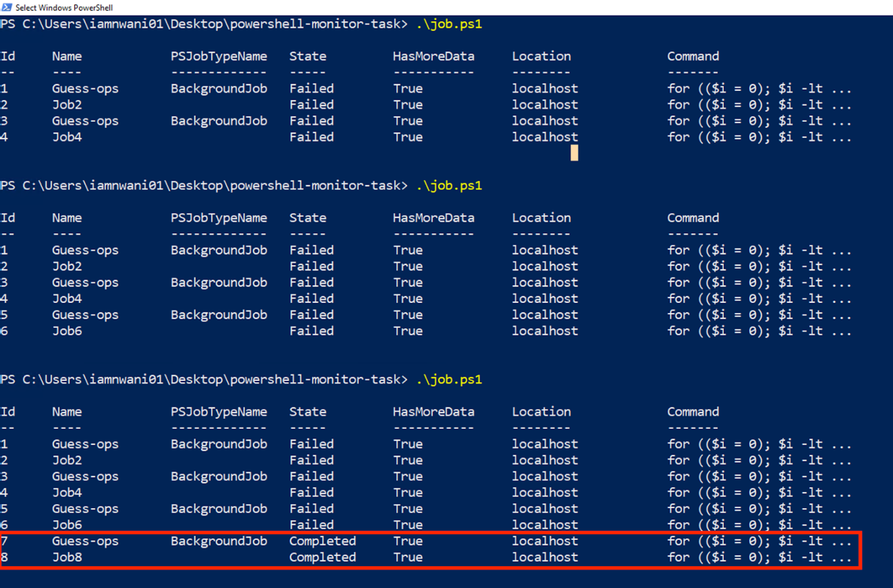Viewport: 893px width, 588px height.
Task: Select the Completed state of Job8
Action: 322,557
